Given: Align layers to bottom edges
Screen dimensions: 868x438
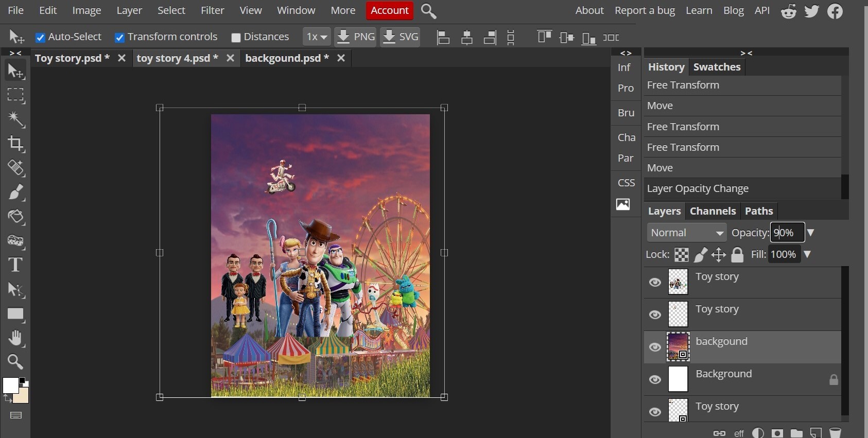Looking at the screenshot, I should 589,38.
